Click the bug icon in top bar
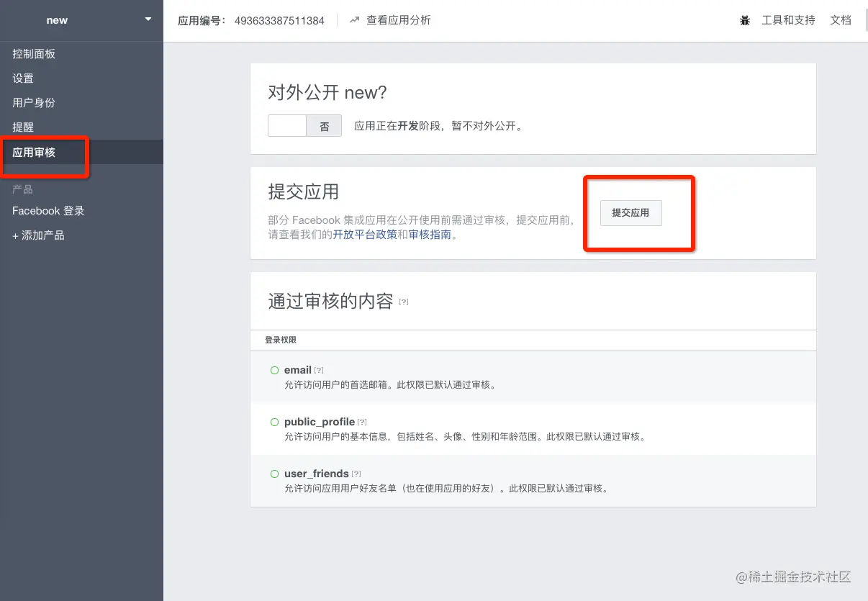The width and height of the screenshot is (868, 601). point(745,20)
